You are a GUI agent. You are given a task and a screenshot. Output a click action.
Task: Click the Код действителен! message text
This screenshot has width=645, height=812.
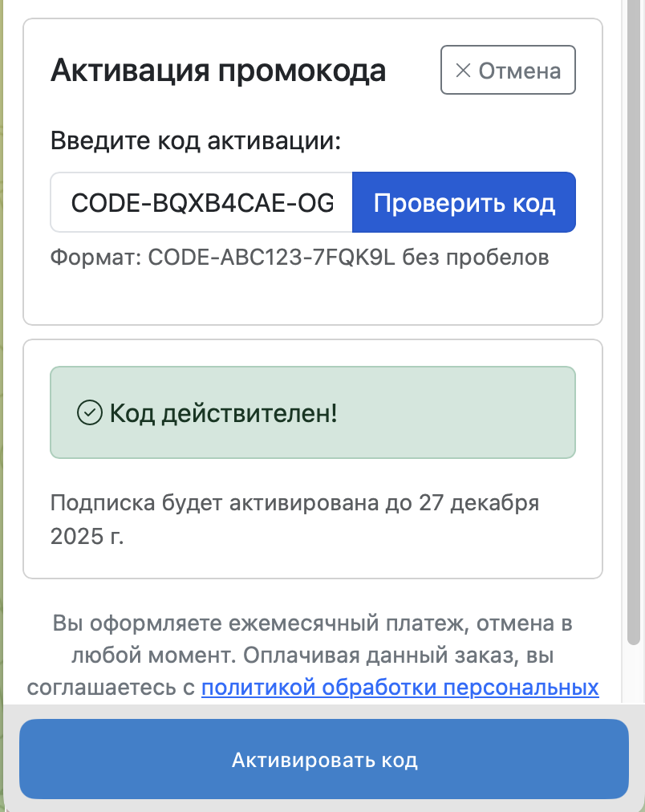pyautogui.click(x=223, y=413)
